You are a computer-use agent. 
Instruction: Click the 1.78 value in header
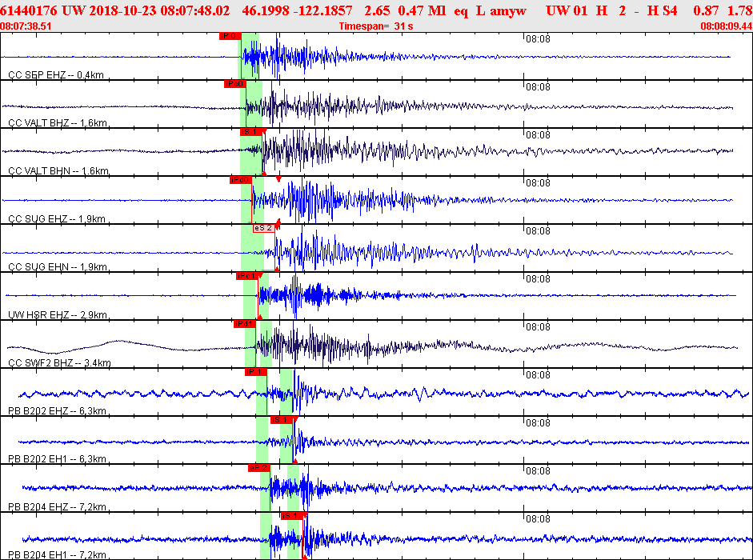[740, 10]
